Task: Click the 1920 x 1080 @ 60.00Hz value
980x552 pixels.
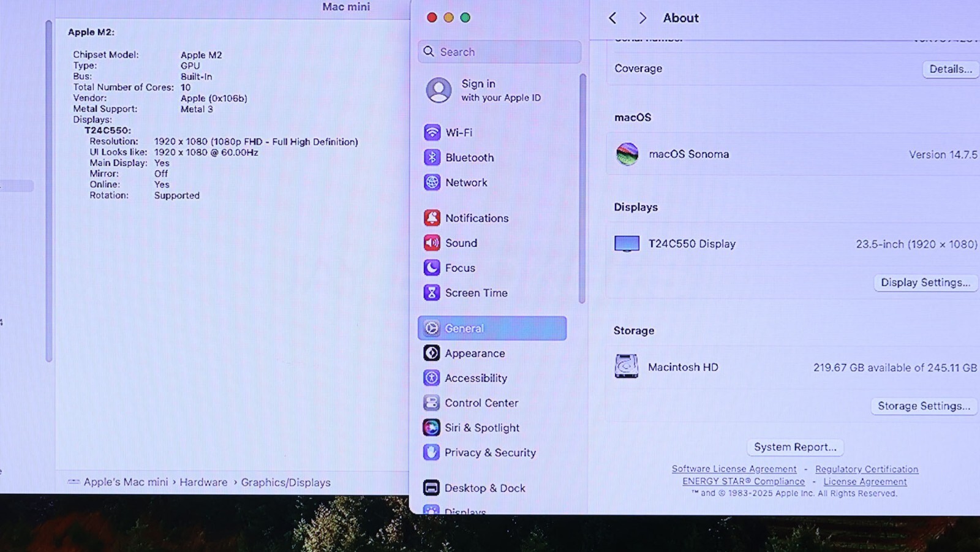Action: pyautogui.click(x=206, y=152)
